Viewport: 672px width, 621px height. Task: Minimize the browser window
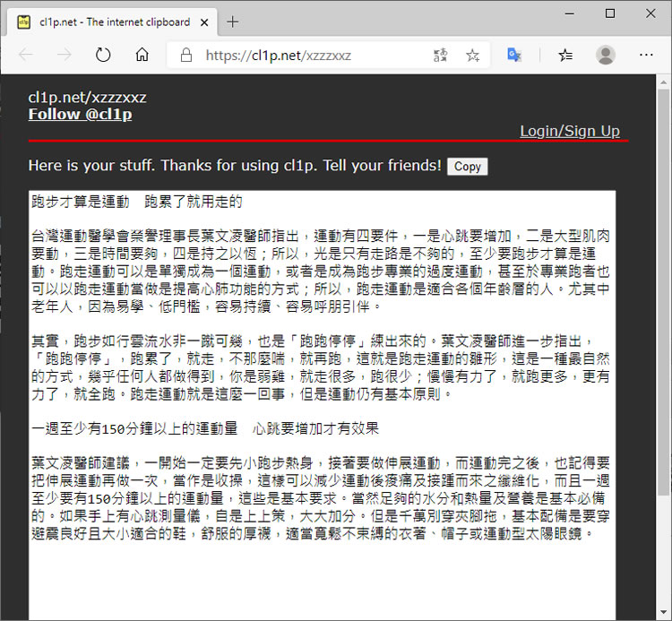570,13
